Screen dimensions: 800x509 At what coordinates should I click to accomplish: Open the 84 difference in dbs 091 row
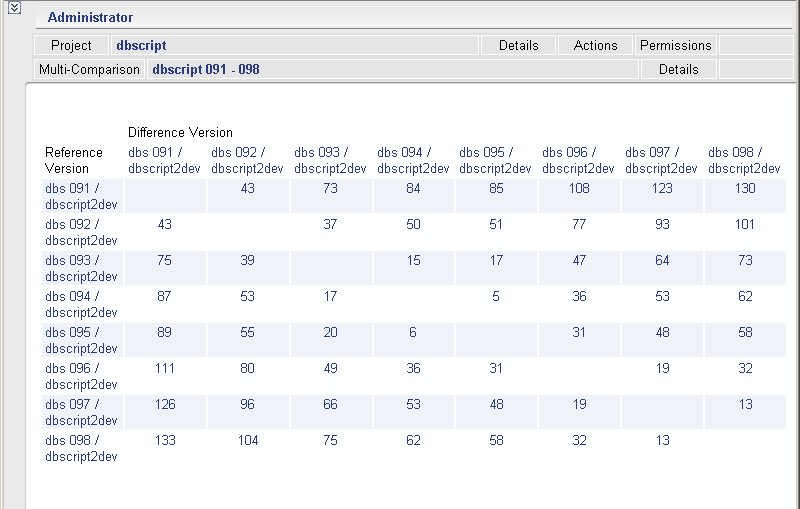(413, 188)
